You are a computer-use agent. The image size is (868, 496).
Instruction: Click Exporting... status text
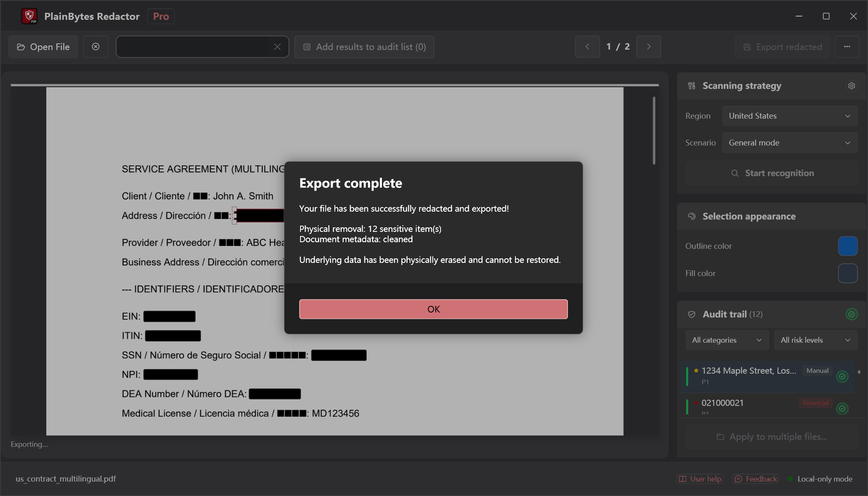[x=29, y=444]
